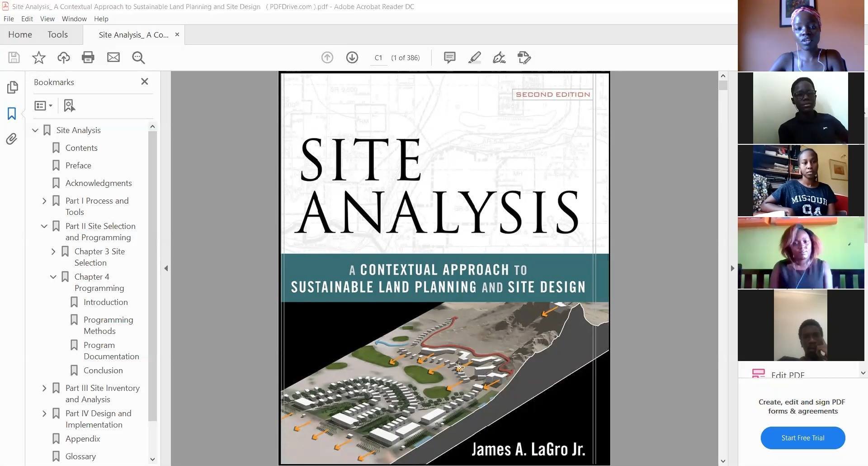
Task: Select top participant video with headwrap
Action: tap(801, 35)
